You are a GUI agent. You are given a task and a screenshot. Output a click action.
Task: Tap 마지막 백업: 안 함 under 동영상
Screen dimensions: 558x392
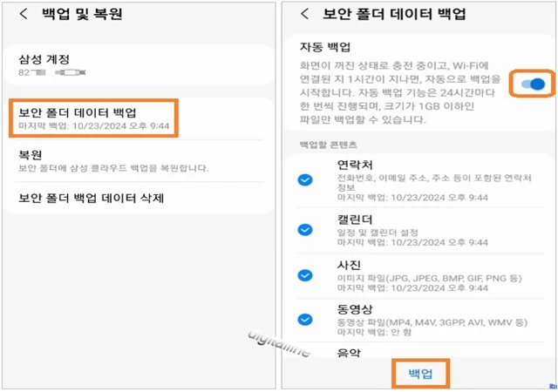point(374,332)
